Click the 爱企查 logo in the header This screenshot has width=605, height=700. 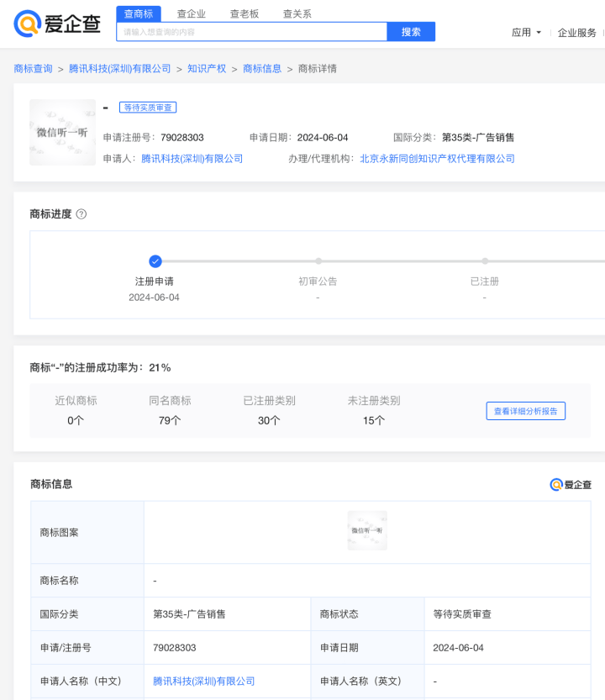(57, 24)
